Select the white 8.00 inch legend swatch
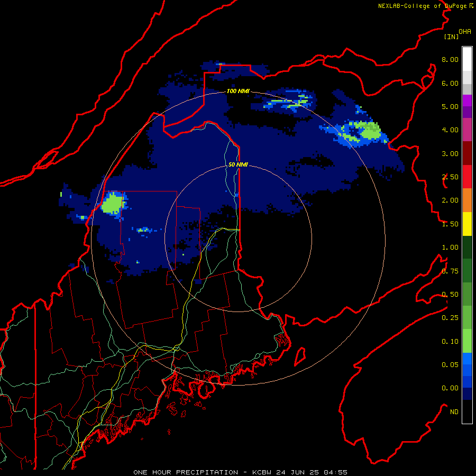The width and height of the screenshot is (476, 476). click(x=467, y=59)
